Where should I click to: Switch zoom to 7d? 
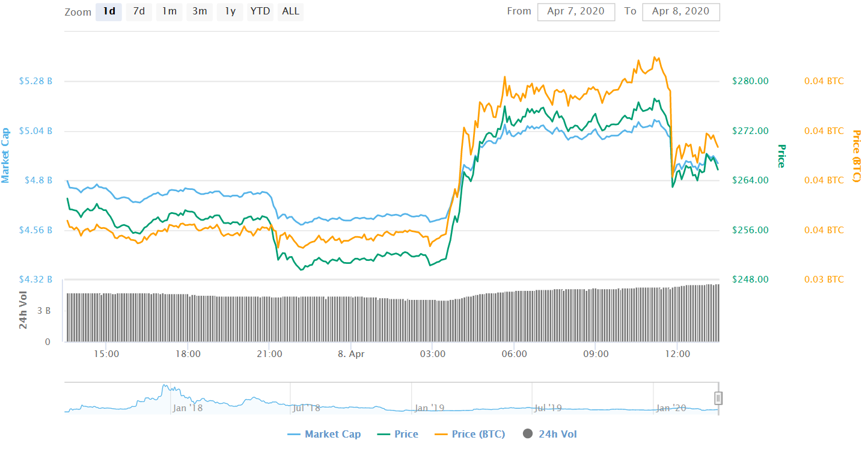(x=139, y=11)
